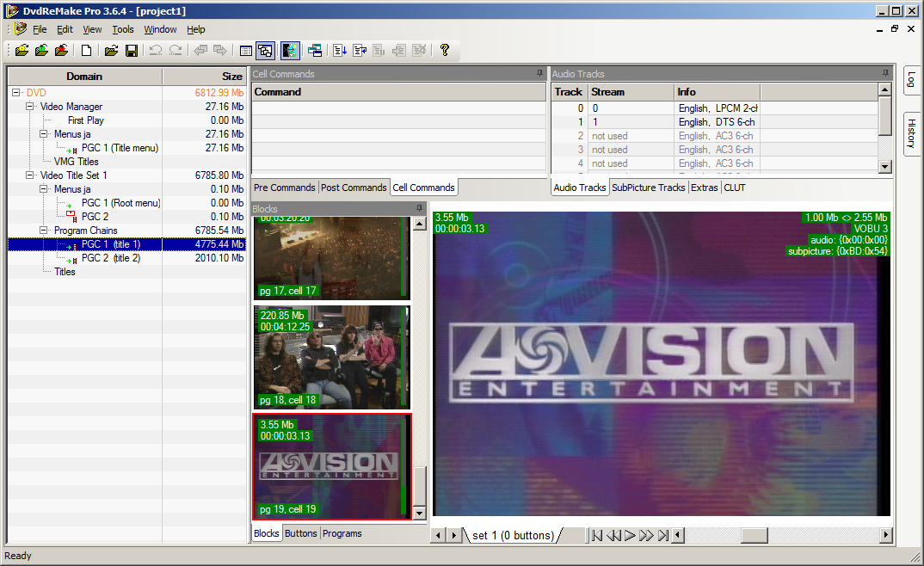The height and width of the screenshot is (566, 924).
Task: Open the File menu
Action: click(x=40, y=29)
